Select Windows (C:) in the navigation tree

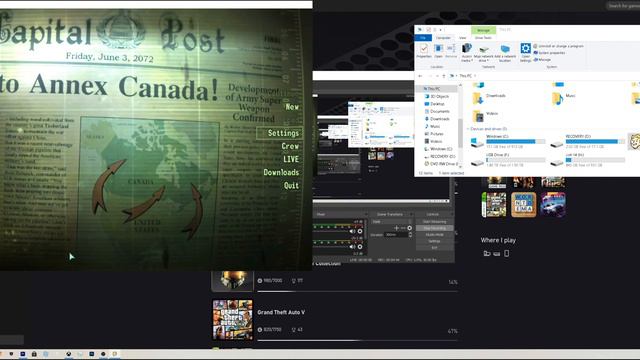point(438,149)
